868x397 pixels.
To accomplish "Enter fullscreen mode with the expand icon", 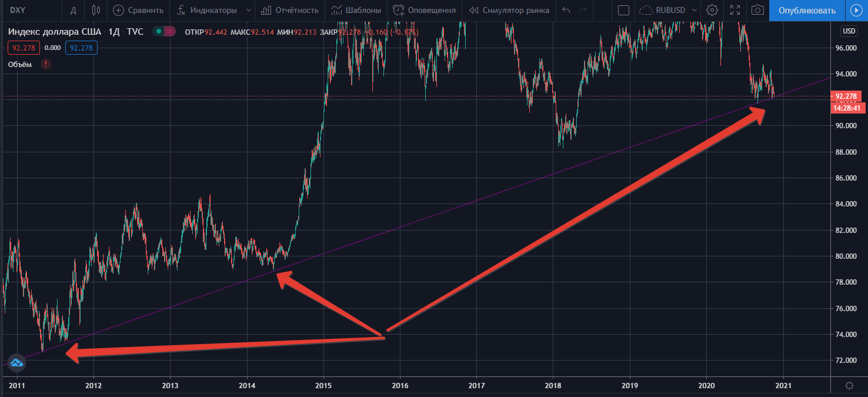I will tap(735, 10).
